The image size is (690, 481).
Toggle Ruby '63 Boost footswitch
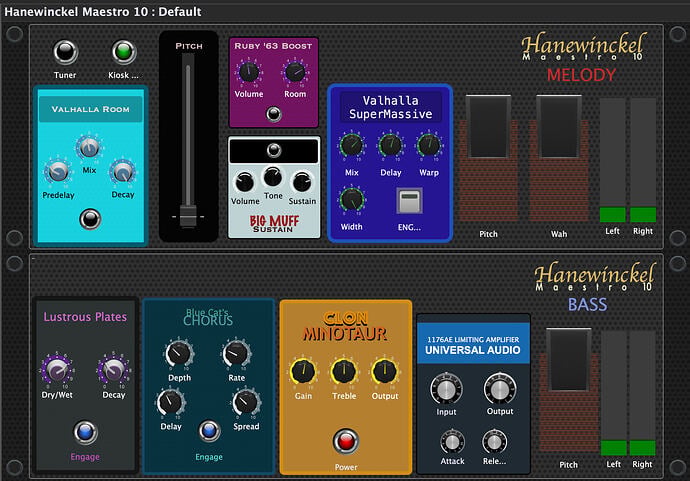274,114
